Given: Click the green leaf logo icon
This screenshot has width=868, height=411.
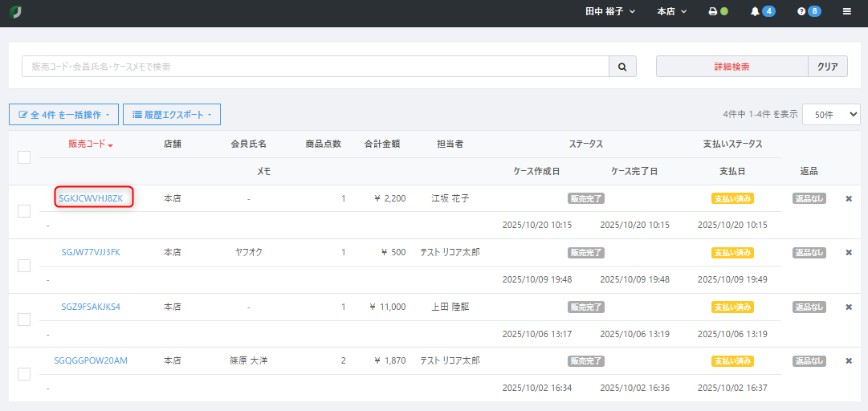Looking at the screenshot, I should 15,11.
